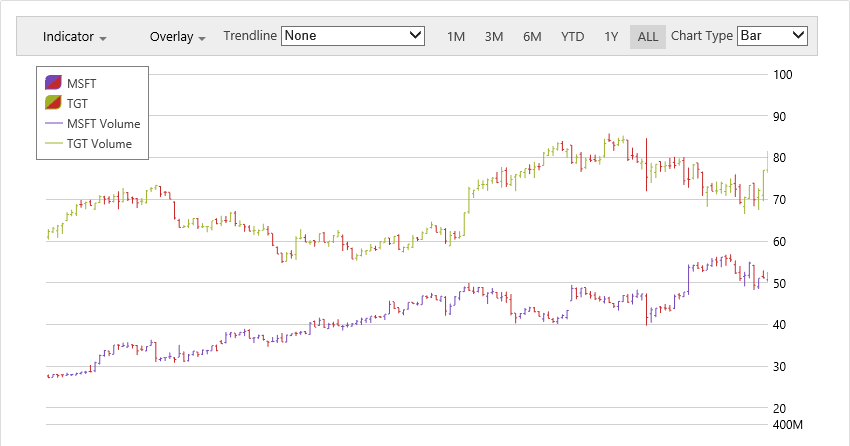Set the range to 6M
Image resolution: width=850 pixels, height=446 pixels.
[x=532, y=37]
